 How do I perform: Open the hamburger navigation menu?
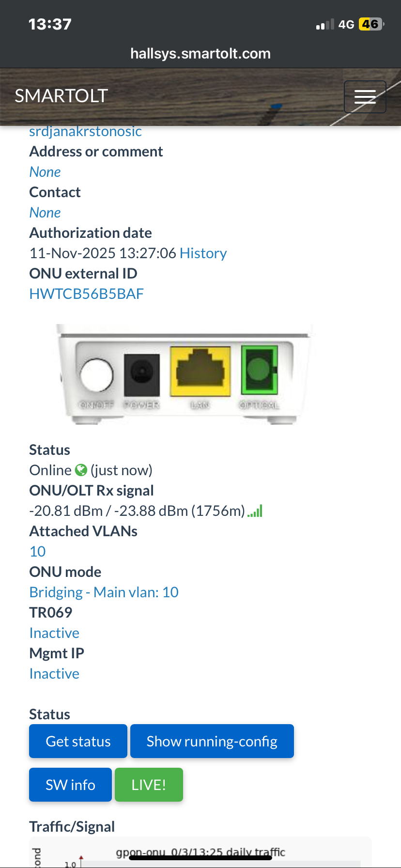365,97
